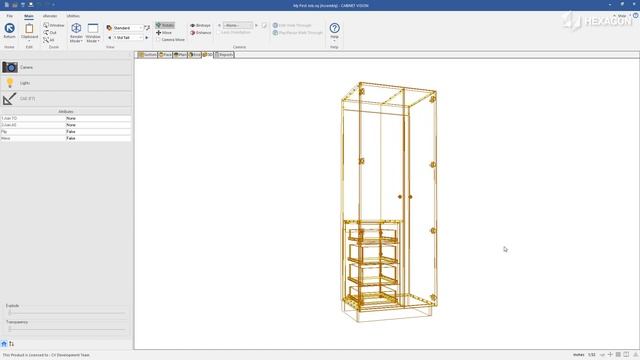Switch to the Elevation view tab
Viewport: 640px width, 360px height.
point(195,55)
